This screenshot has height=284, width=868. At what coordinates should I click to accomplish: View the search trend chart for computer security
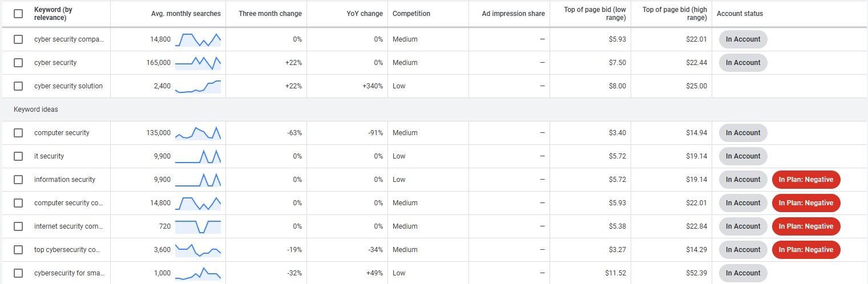tap(197, 133)
